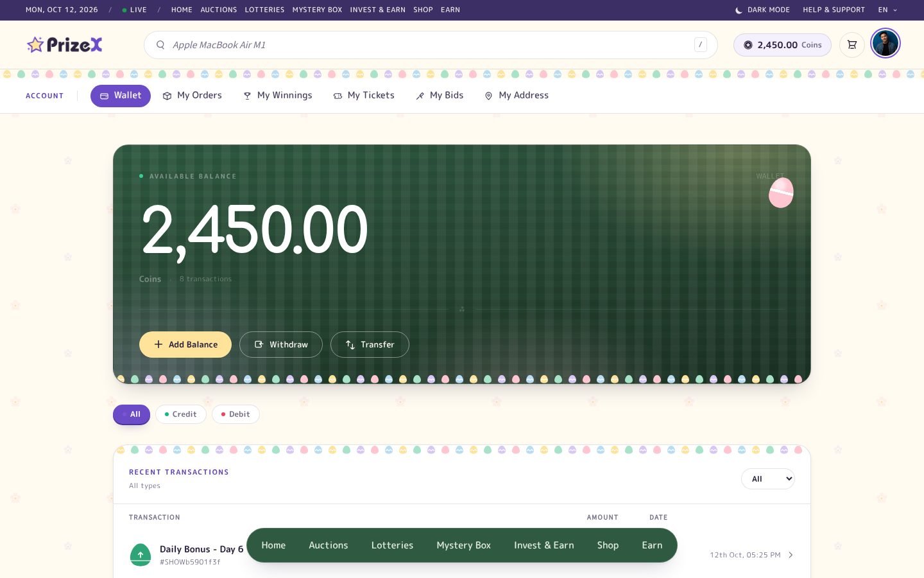Click the Add Balance button

pyautogui.click(x=185, y=345)
